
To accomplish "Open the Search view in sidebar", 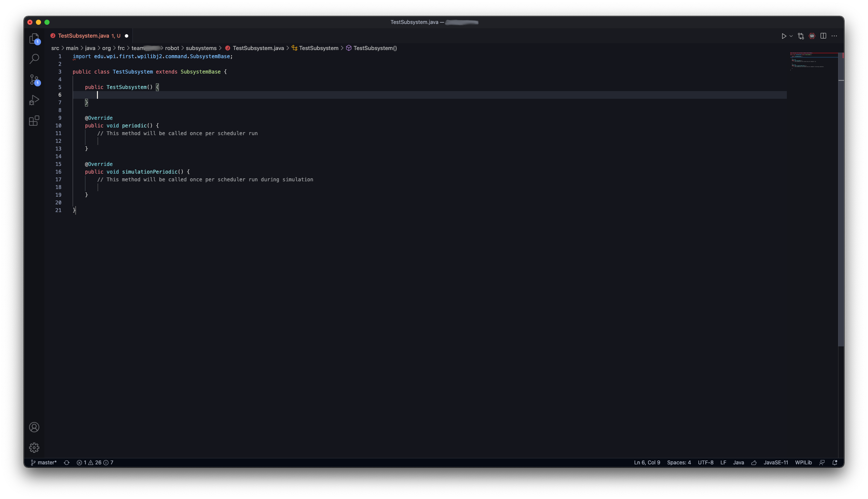I will click(x=34, y=59).
